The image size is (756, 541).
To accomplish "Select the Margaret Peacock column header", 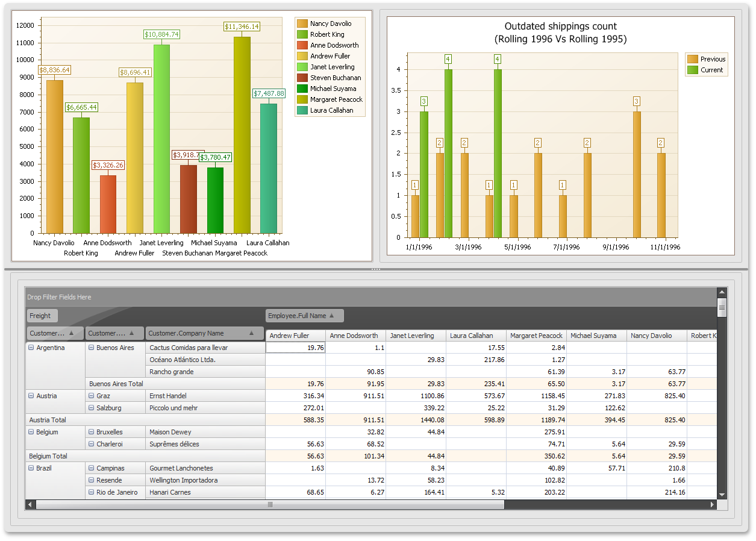I will click(536, 336).
